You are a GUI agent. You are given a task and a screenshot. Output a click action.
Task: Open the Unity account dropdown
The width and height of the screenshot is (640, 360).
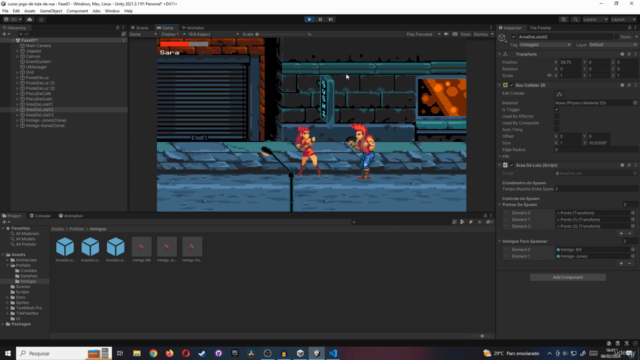(x=13, y=19)
